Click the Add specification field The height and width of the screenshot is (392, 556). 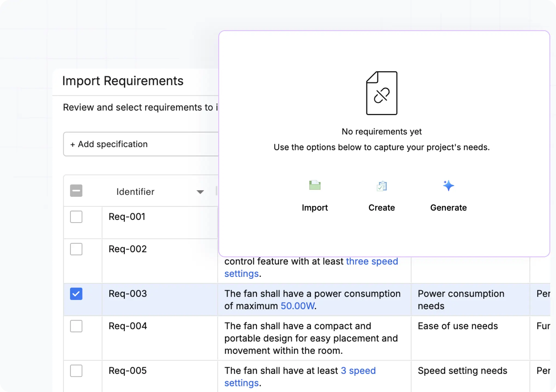141,144
